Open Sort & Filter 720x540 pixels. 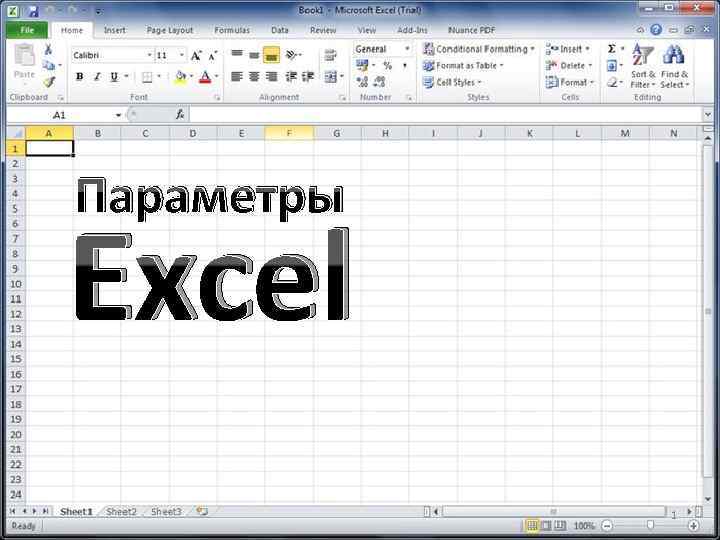642,66
